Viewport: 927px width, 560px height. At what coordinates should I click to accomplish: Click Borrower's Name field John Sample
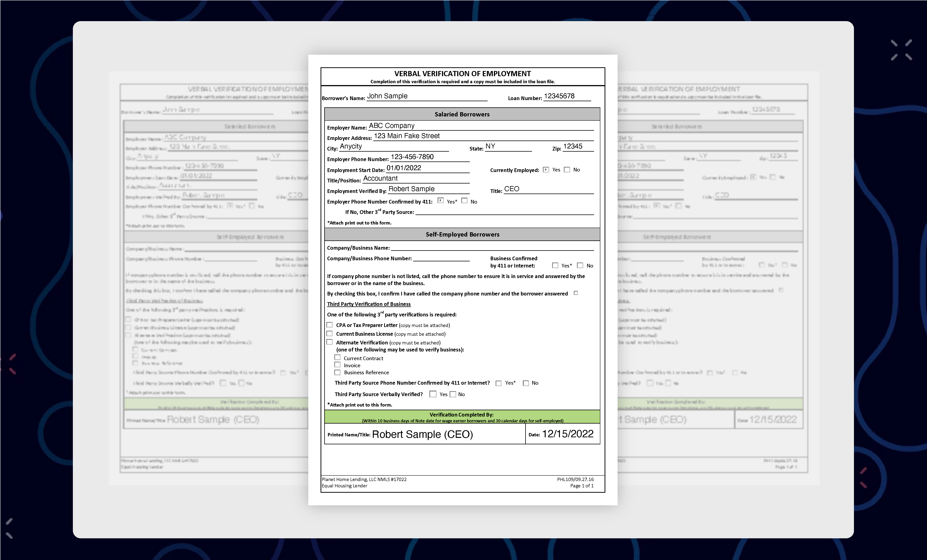427,96
